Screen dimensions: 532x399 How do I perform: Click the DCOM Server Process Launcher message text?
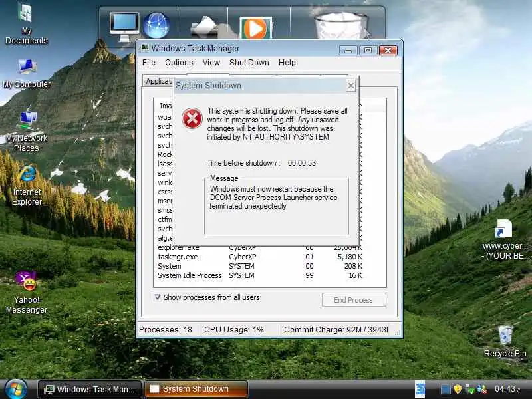273,198
